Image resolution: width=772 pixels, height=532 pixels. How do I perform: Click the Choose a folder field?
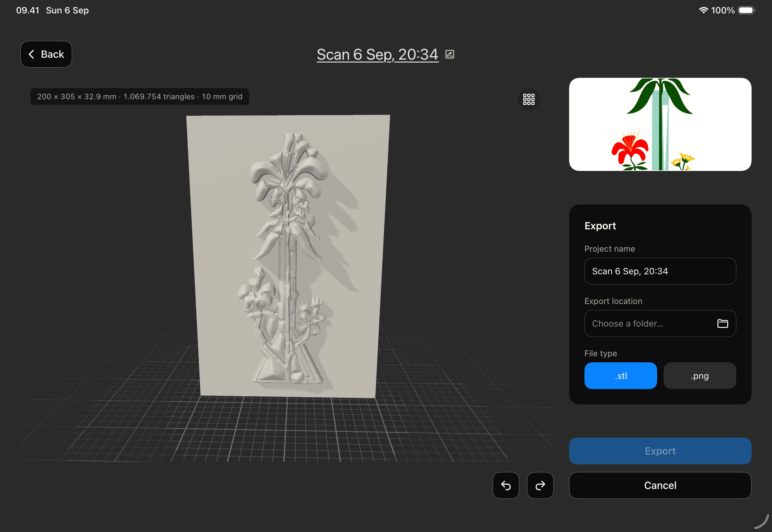coord(660,323)
